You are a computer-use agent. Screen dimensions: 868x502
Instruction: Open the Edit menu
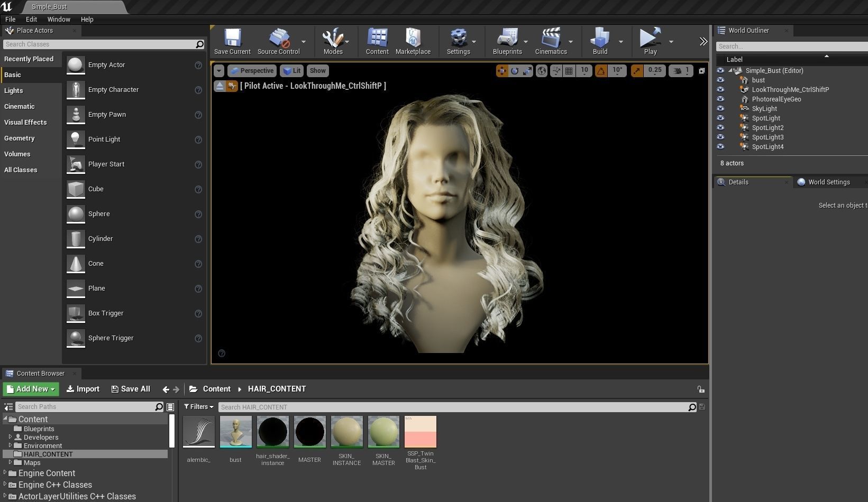[31, 19]
